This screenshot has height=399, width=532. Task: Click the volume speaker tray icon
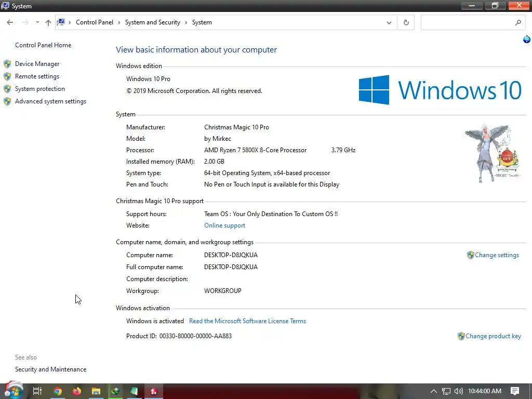tap(458, 391)
